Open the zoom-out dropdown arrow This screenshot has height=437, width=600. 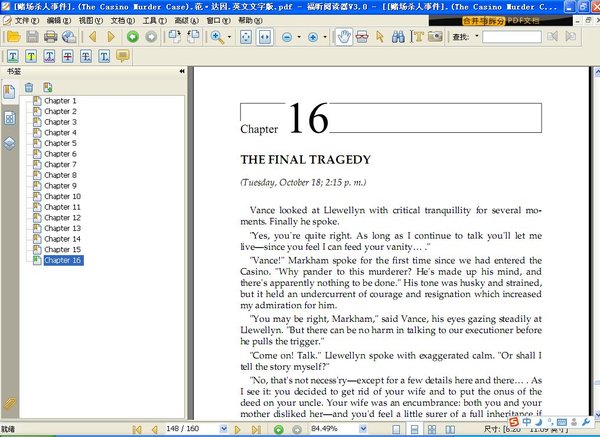299,37
